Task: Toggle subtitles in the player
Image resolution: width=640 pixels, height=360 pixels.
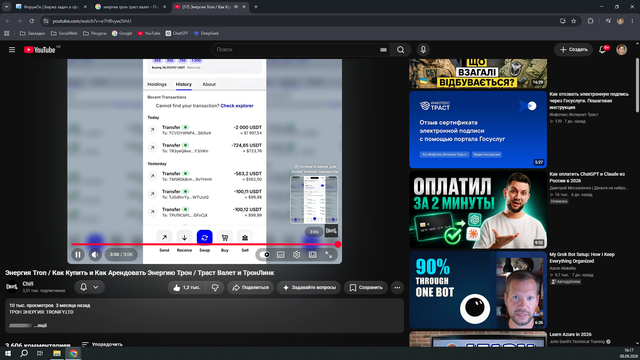Action: [281, 255]
